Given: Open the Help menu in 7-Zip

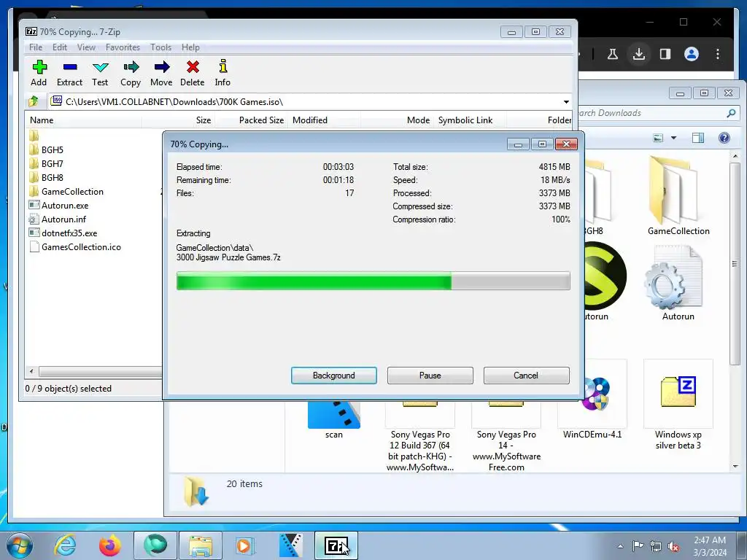Looking at the screenshot, I should (190, 47).
